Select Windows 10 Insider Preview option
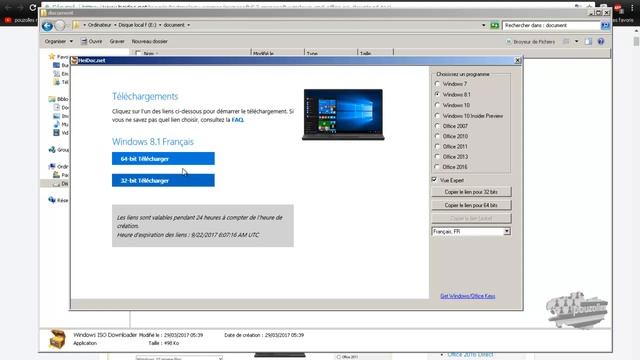Image resolution: width=640 pixels, height=360 pixels. (437, 116)
